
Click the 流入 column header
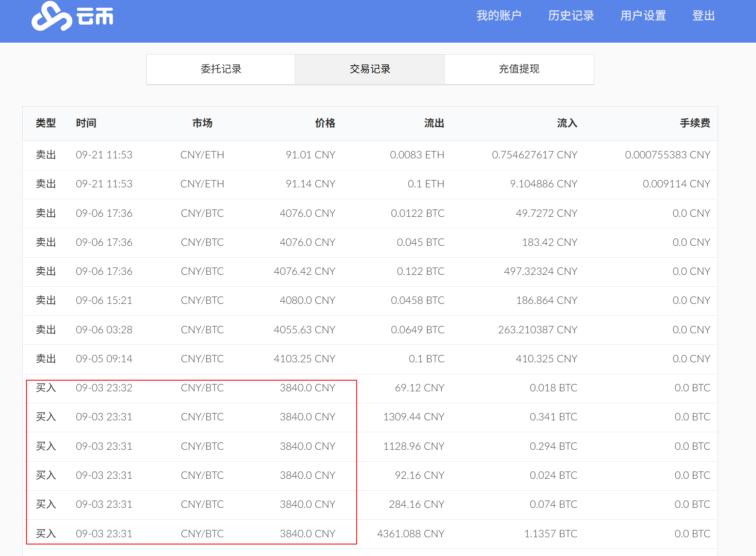567,123
